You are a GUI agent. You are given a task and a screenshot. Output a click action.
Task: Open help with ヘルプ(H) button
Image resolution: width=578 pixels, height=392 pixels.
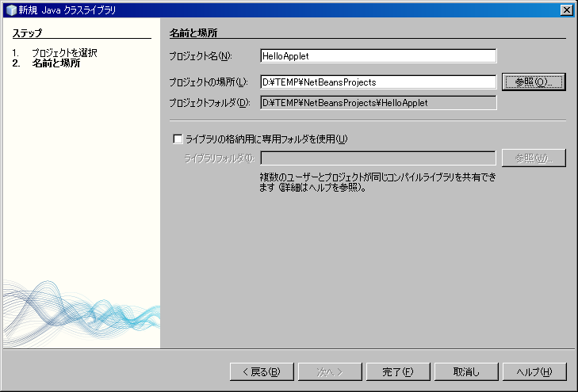tap(534, 371)
